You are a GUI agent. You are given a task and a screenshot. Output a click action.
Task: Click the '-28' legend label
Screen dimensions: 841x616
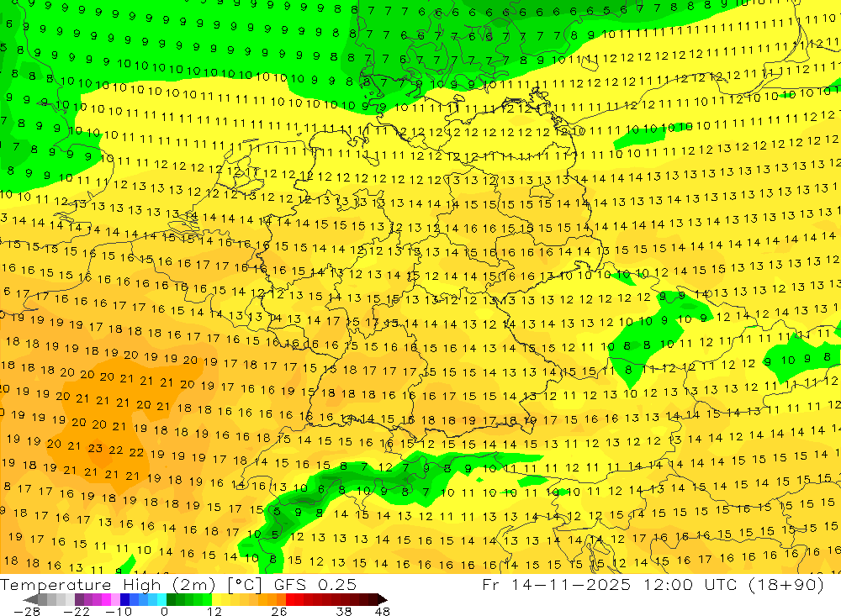pyautogui.click(x=27, y=612)
